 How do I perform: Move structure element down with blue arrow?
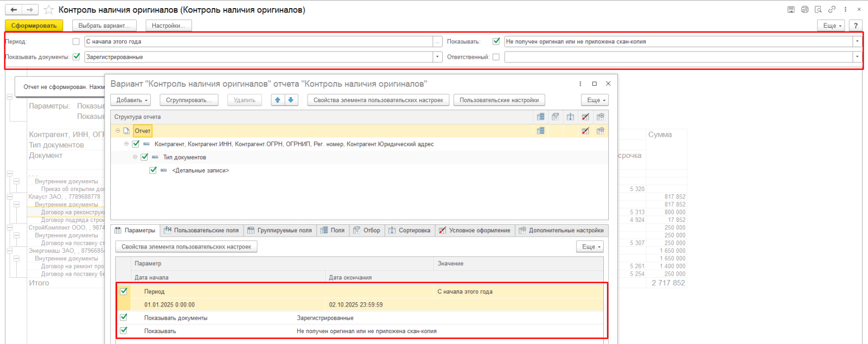(x=291, y=100)
